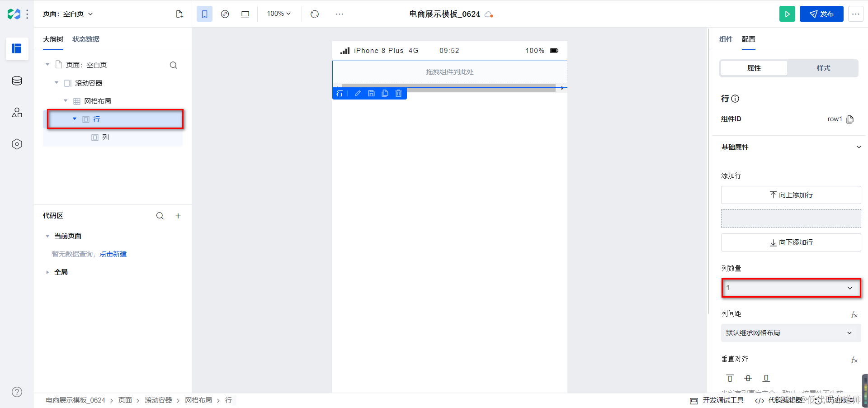Click the 发布 publish button
The width and height of the screenshot is (868, 408).
click(x=821, y=14)
